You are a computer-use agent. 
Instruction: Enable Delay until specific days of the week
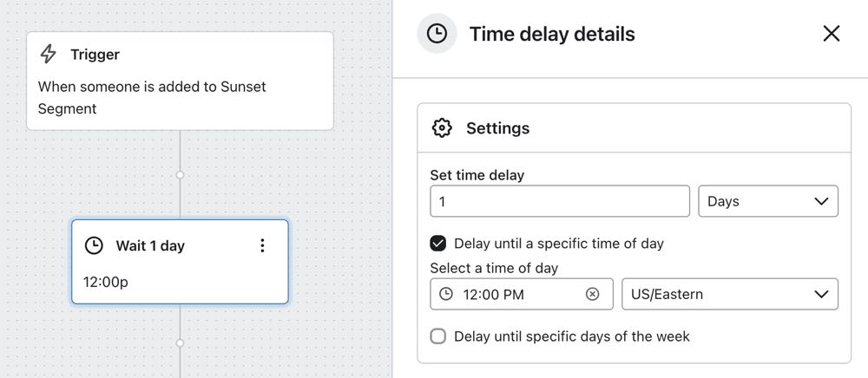[x=438, y=336]
